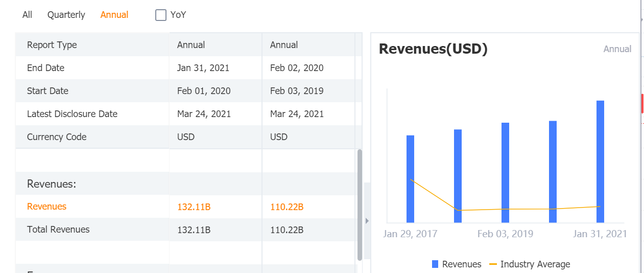
Task: Click the gray Annual label in chart header
Action: 617,49
